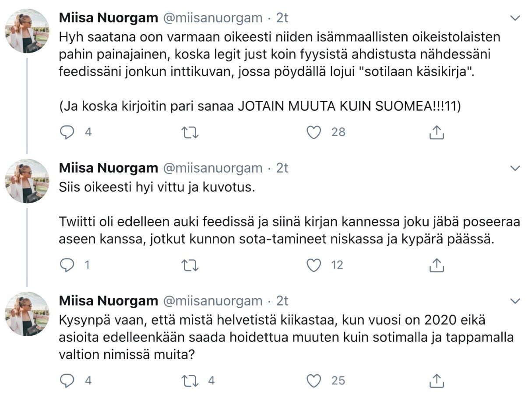Retweet the first tweet in thread
The height and width of the screenshot is (398, 532).
[190, 132]
